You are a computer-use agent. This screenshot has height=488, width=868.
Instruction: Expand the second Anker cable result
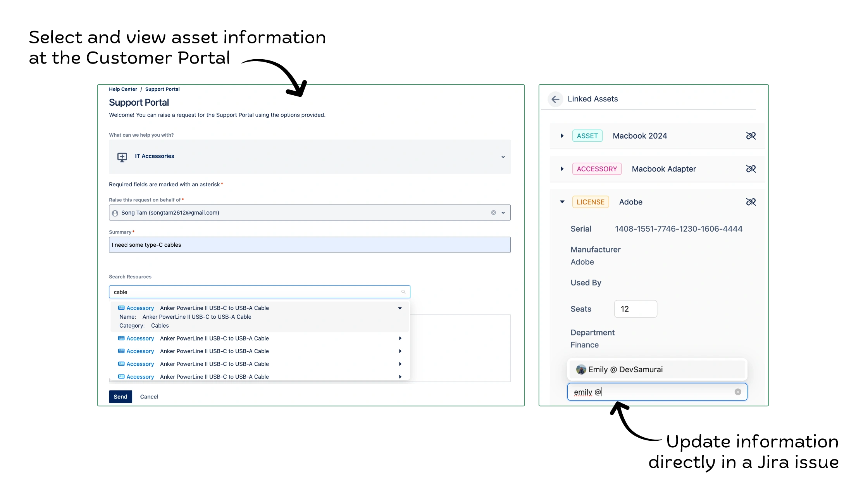(400, 339)
